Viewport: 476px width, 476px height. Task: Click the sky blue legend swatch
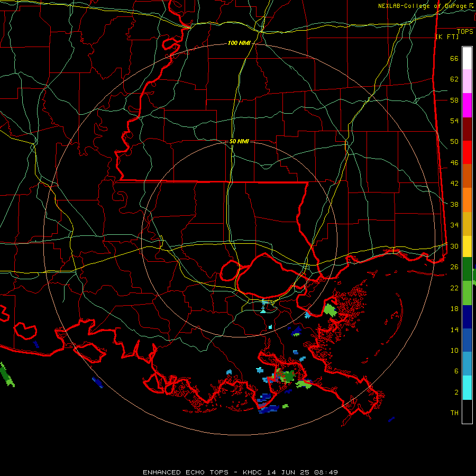point(467,364)
